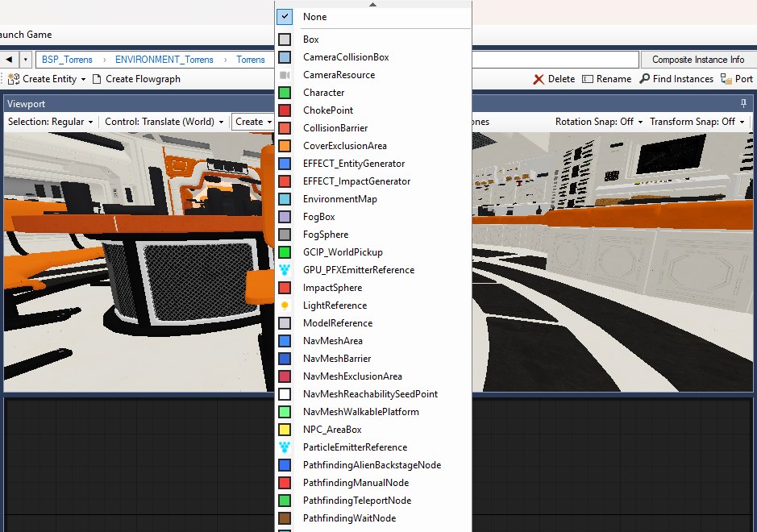Choose ImpactSphere from the list

tap(373, 288)
